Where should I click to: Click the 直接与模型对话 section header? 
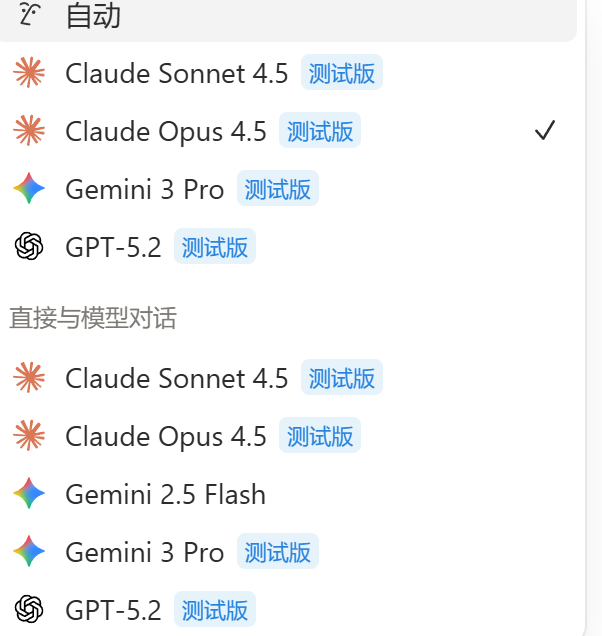[93, 318]
